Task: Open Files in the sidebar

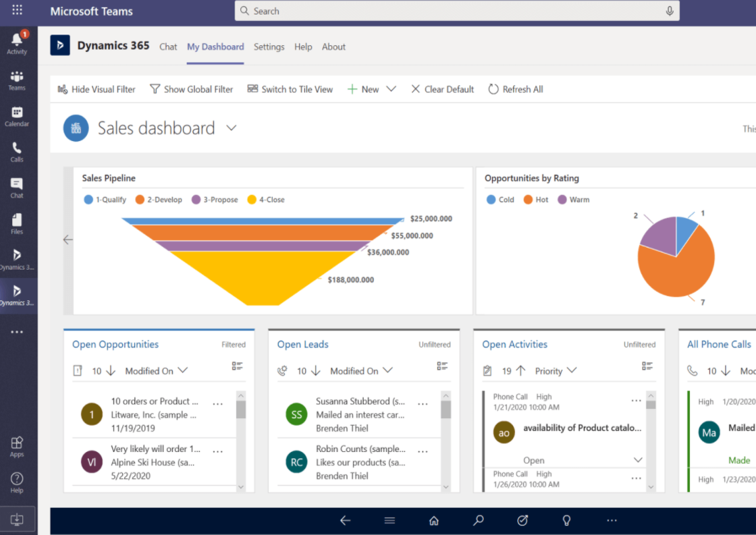Action: [17, 223]
